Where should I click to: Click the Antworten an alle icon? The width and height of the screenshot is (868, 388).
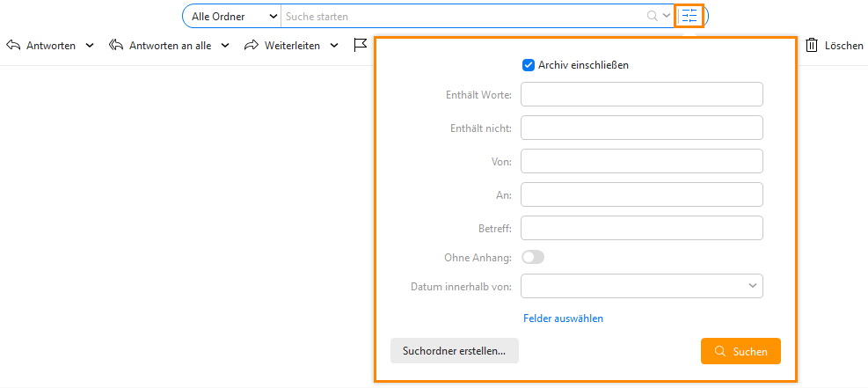(116, 46)
